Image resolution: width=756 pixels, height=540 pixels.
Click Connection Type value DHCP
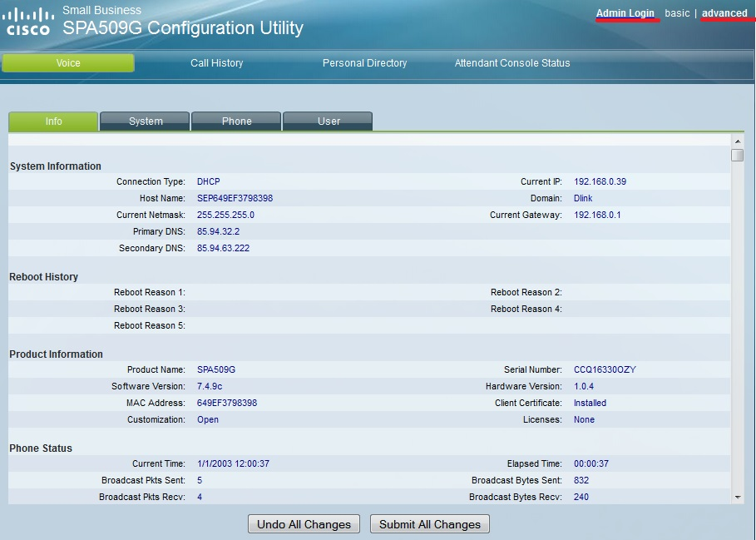click(x=208, y=181)
